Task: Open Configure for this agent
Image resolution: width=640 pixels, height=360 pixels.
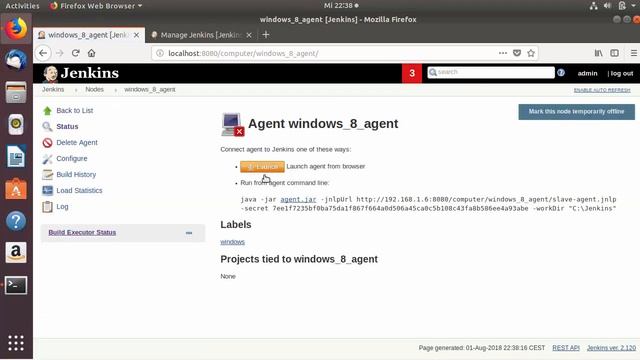Action: (x=71, y=158)
